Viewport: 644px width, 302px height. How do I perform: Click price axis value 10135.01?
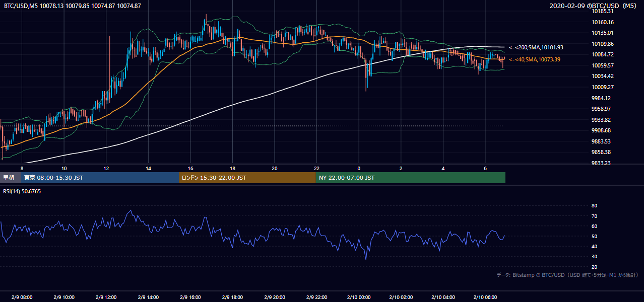[x=603, y=33]
